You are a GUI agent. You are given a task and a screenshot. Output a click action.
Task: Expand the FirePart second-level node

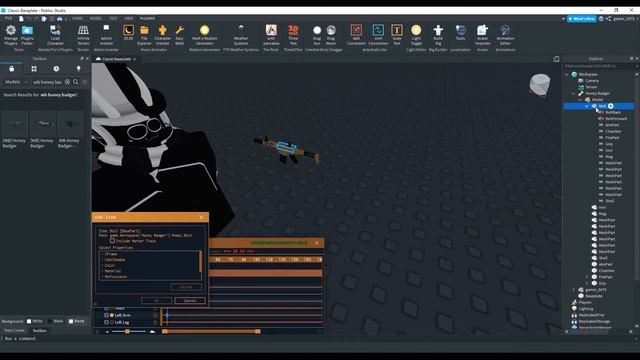coord(587,277)
